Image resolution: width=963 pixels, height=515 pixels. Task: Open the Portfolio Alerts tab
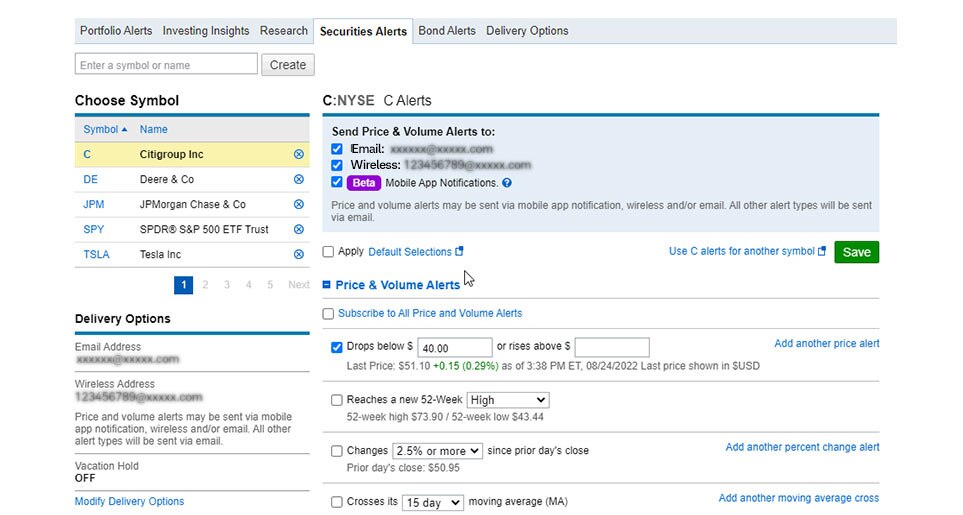click(x=116, y=31)
